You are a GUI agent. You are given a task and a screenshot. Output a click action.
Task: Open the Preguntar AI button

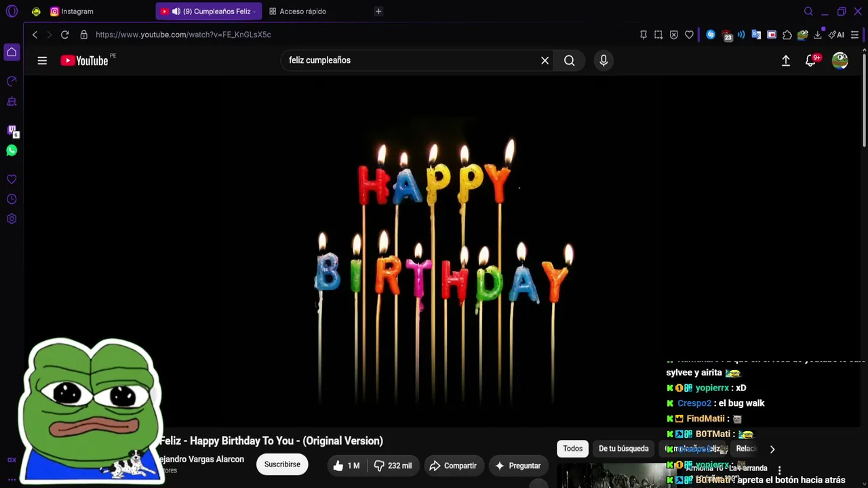[518, 466]
